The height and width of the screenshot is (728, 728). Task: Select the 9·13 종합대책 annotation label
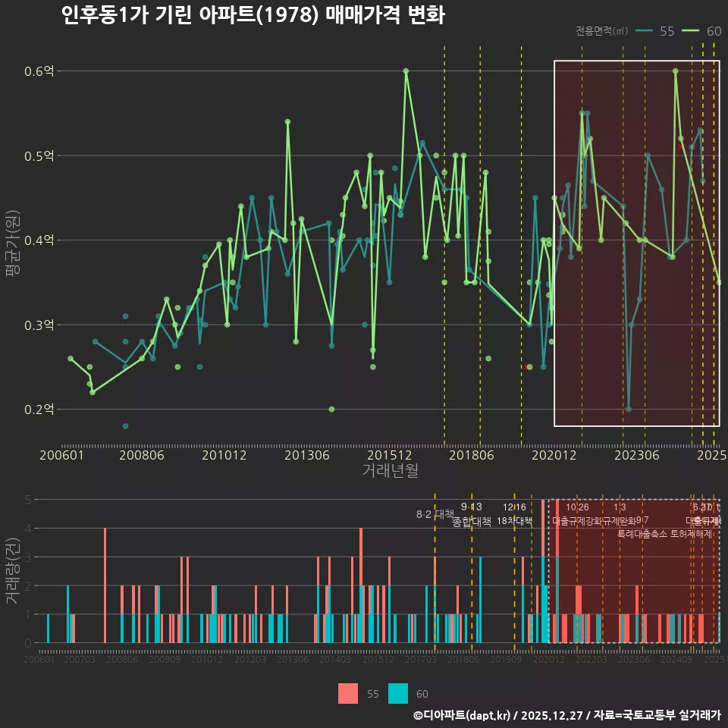coord(471,514)
